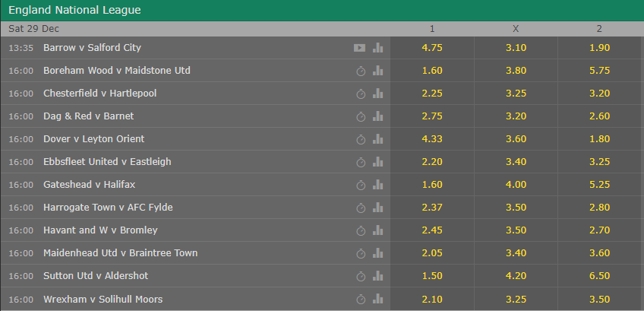The image size is (644, 311).
Task: Open stats icon for Chesterfield v Hartlepool
Action: pos(378,94)
